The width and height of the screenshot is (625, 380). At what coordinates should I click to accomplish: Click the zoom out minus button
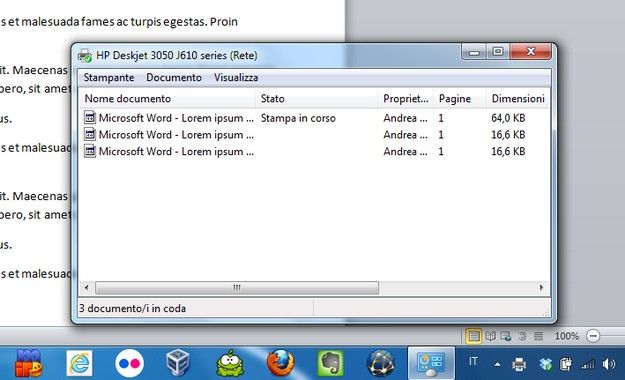593,336
